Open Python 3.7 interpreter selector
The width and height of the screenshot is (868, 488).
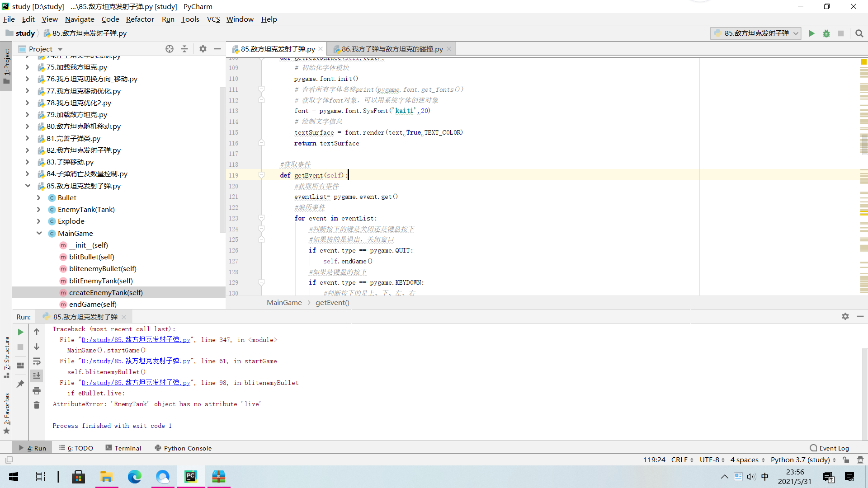click(803, 460)
